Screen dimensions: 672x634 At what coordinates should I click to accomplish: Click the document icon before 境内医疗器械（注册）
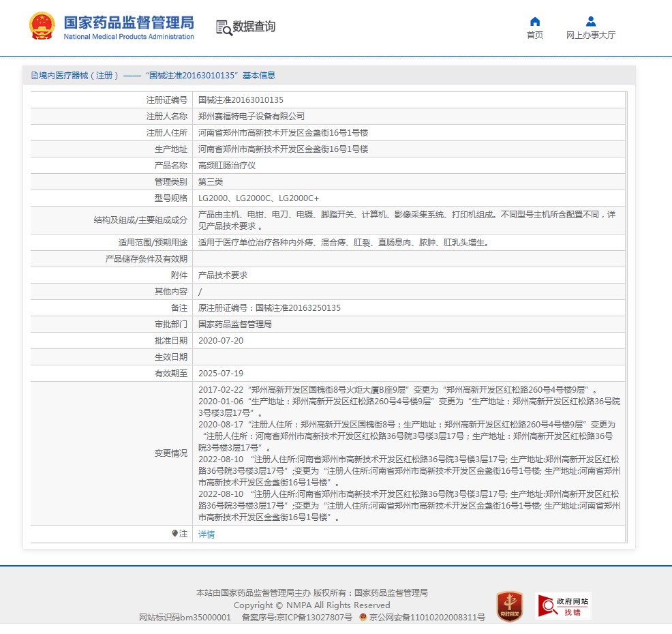coord(34,76)
